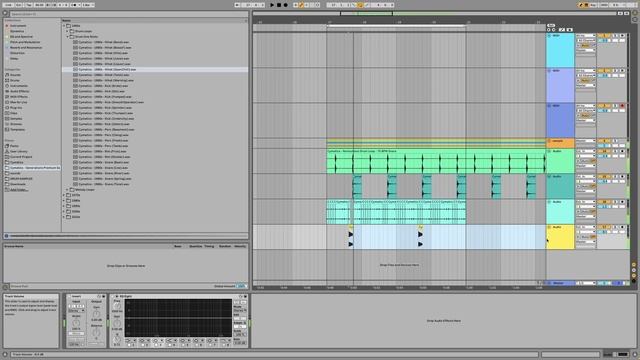The image size is (640, 360).
Task: Open Packs under Places
Action: tap(14, 146)
